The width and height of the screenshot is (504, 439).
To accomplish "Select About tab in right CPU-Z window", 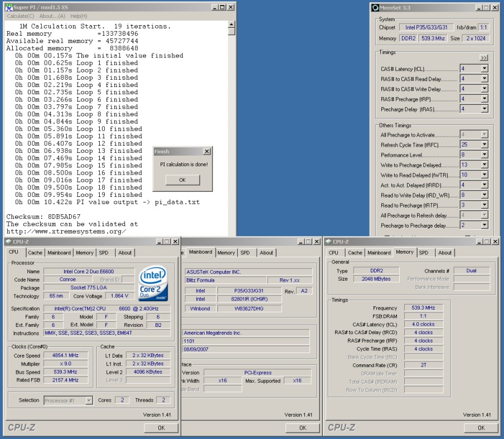I will pyautogui.click(x=445, y=253).
